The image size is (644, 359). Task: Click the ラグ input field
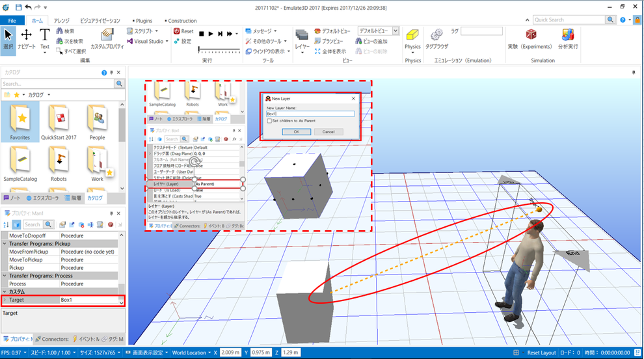[482, 31]
